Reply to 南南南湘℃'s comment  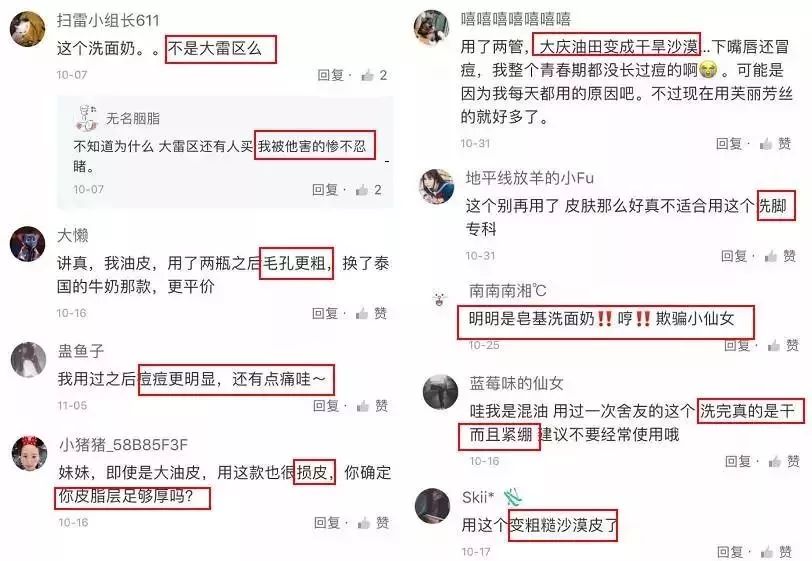736,345
